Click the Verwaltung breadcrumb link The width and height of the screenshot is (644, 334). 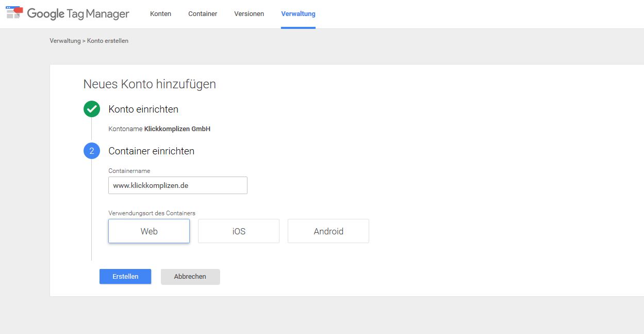coord(65,41)
